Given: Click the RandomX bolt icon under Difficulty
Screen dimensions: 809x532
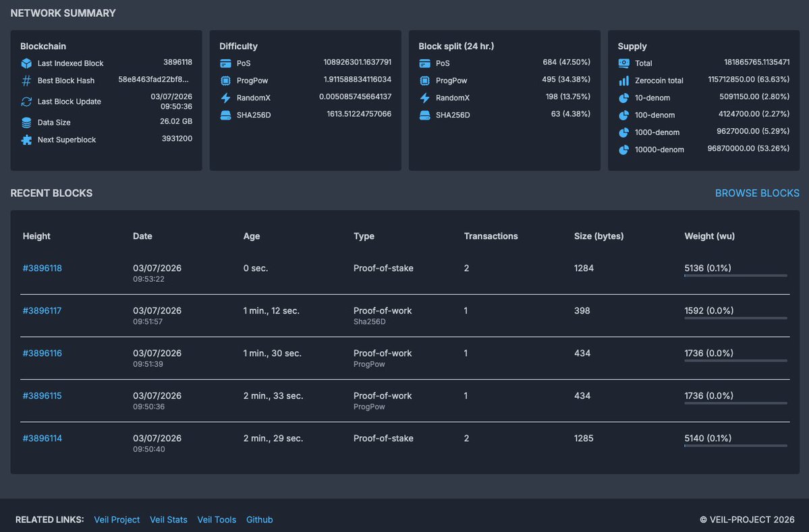Looking at the screenshot, I should point(225,98).
